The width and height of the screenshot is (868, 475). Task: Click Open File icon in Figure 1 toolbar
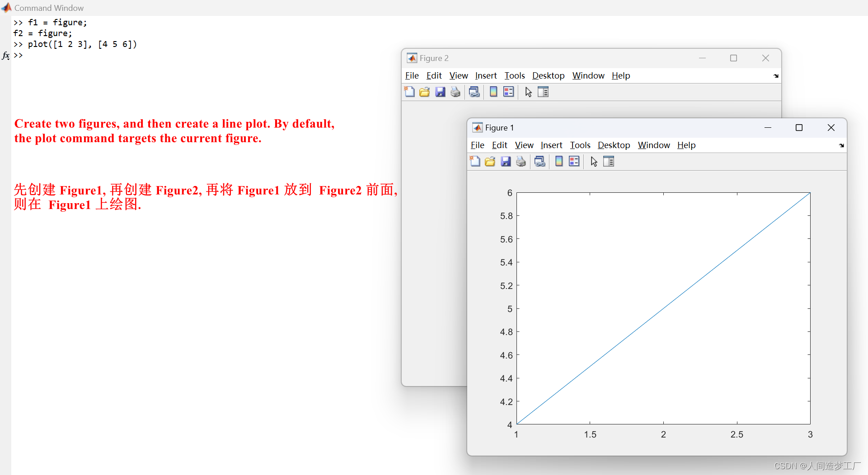(490, 161)
